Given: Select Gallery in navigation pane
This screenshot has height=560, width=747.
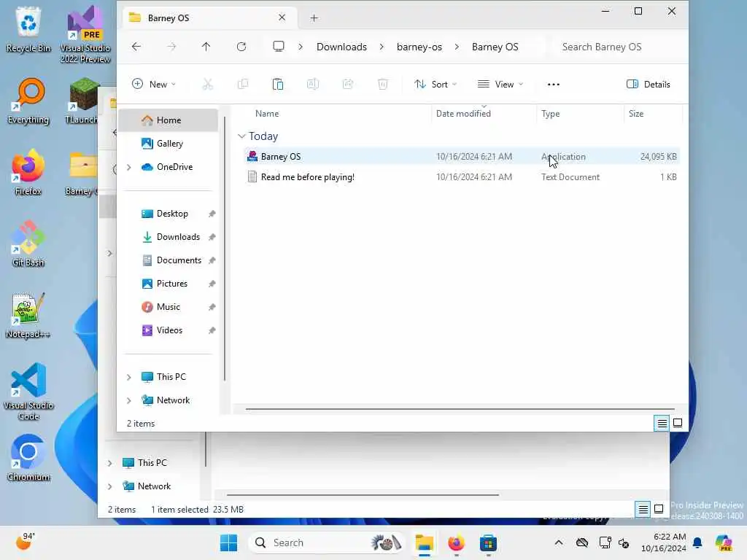Looking at the screenshot, I should tap(168, 144).
